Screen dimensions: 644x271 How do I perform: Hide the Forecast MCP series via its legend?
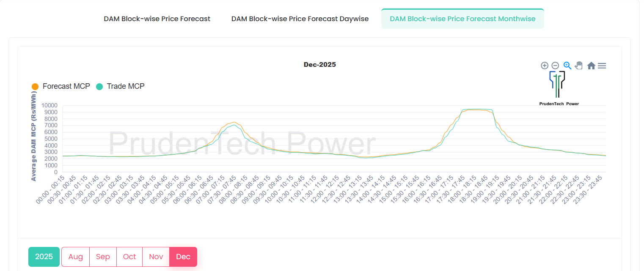[x=61, y=86]
